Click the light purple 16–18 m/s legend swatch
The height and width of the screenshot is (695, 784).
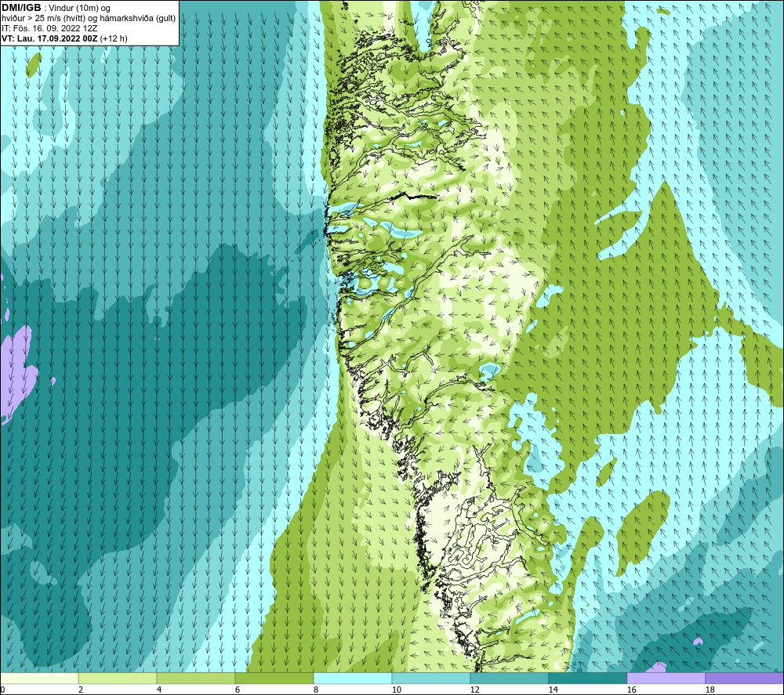tap(666, 679)
